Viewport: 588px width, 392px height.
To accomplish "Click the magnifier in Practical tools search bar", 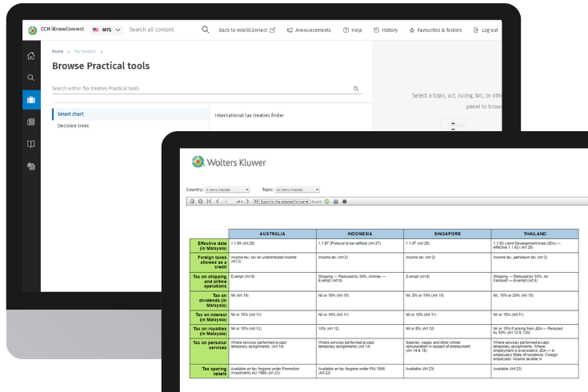I will click(356, 89).
